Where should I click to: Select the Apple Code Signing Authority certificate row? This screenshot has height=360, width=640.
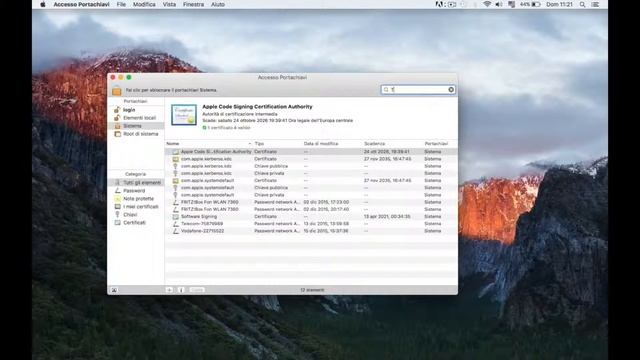(311, 151)
